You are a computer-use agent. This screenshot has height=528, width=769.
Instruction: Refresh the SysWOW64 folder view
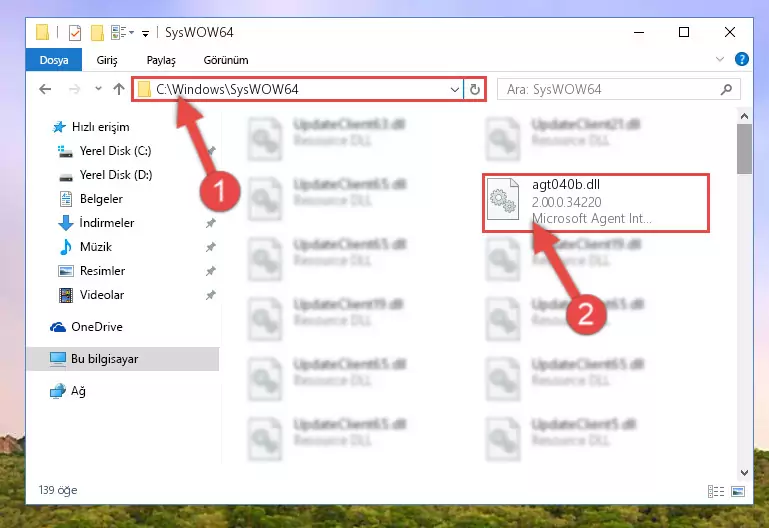tap(474, 89)
